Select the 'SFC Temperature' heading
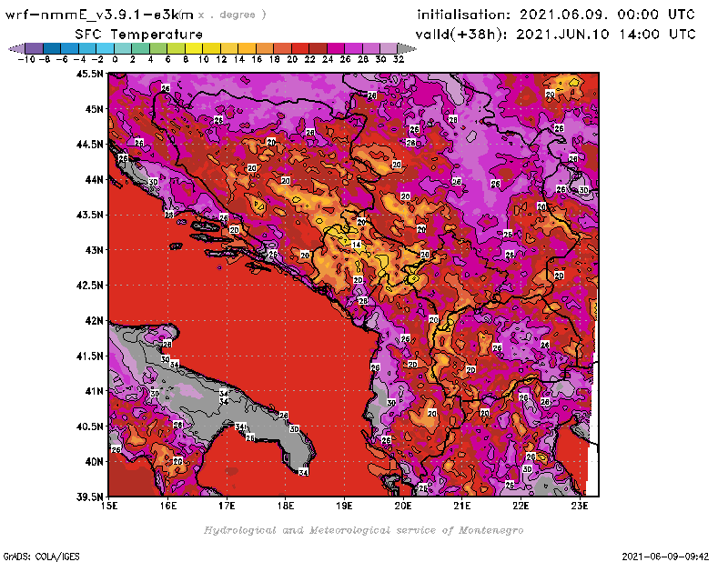 (139, 35)
